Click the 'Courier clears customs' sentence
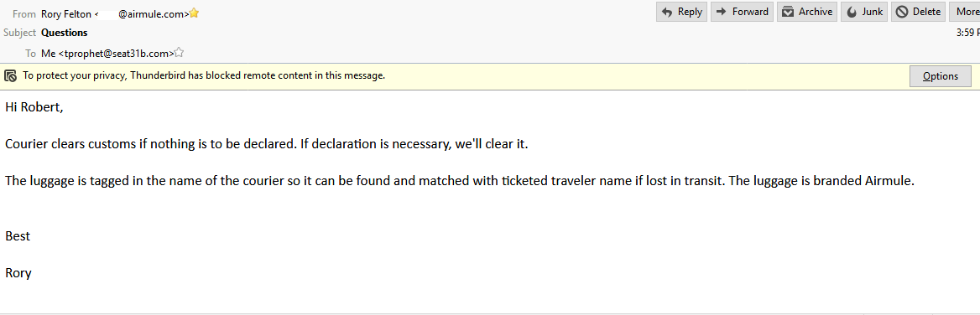The image size is (980, 315). [267, 144]
